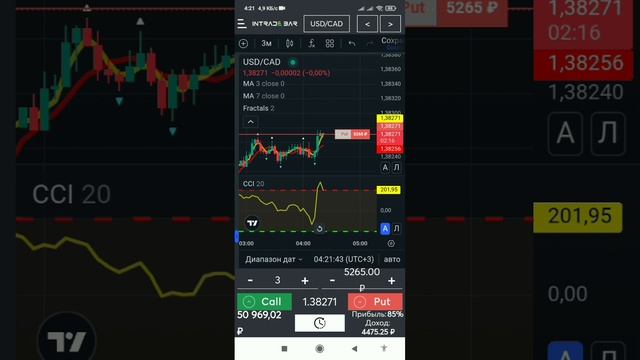The height and width of the screenshot is (360, 640).
Task: Expand the Диапазон дат date range menu
Action: 273,259
